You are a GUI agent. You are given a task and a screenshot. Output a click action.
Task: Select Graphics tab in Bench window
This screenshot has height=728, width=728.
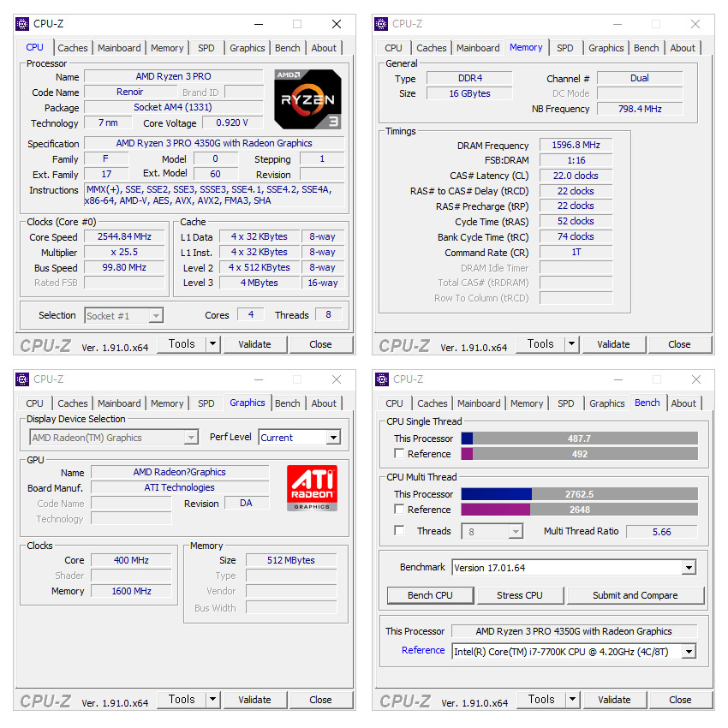(607, 403)
